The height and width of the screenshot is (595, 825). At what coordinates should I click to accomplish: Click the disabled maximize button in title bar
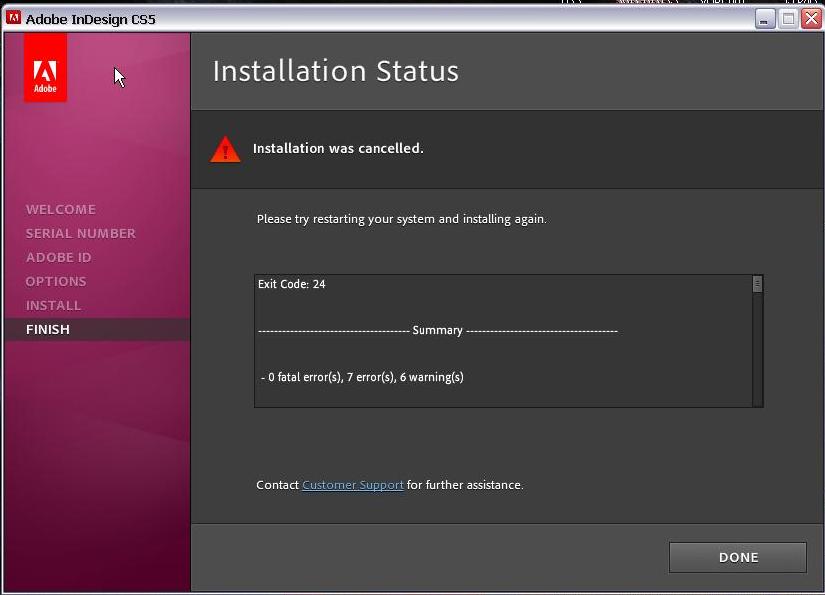coord(788,19)
